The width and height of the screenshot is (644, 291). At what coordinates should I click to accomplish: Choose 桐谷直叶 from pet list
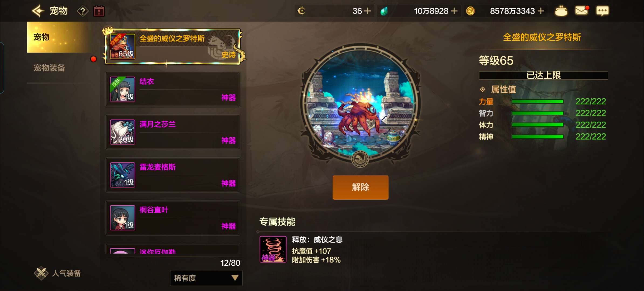coord(173,218)
